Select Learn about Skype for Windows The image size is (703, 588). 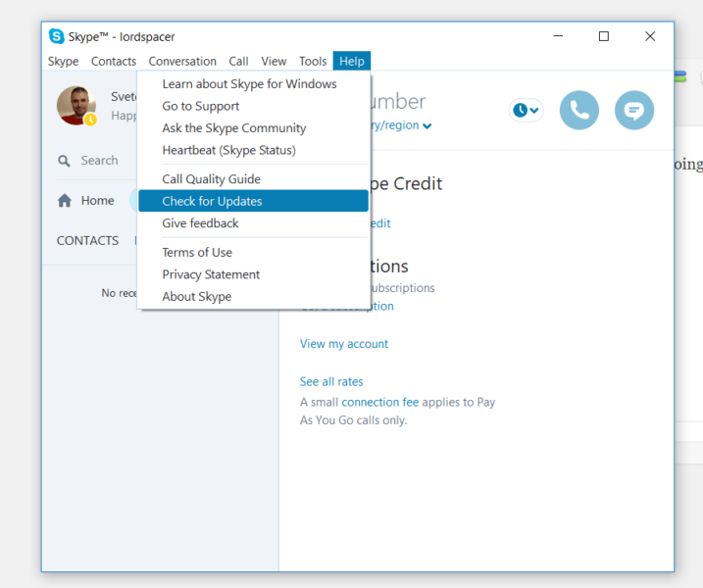click(x=253, y=84)
